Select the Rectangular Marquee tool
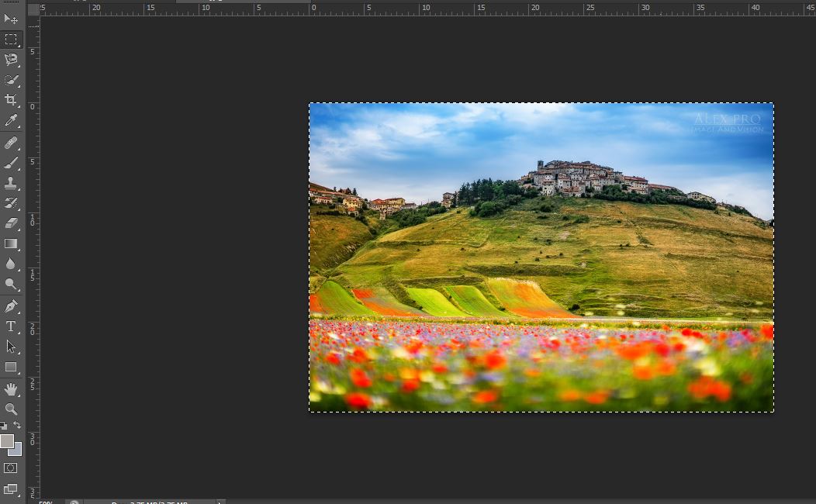816x504 pixels. click(11, 39)
